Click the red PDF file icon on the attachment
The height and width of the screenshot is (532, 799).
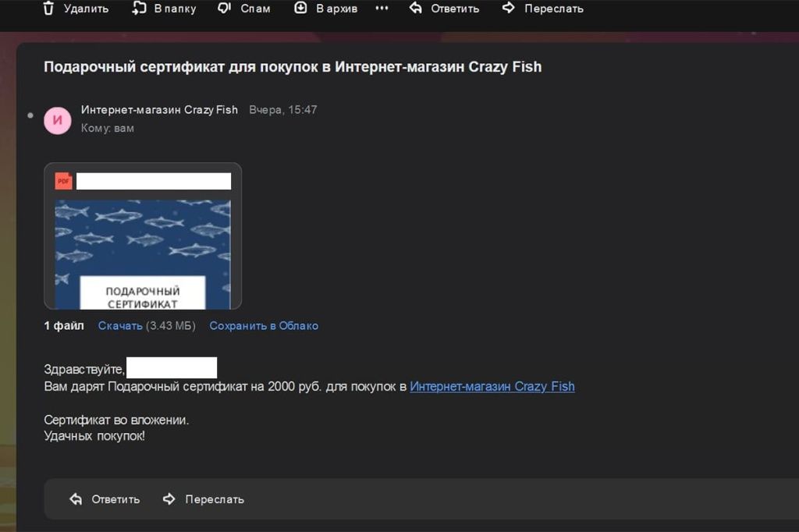63,181
